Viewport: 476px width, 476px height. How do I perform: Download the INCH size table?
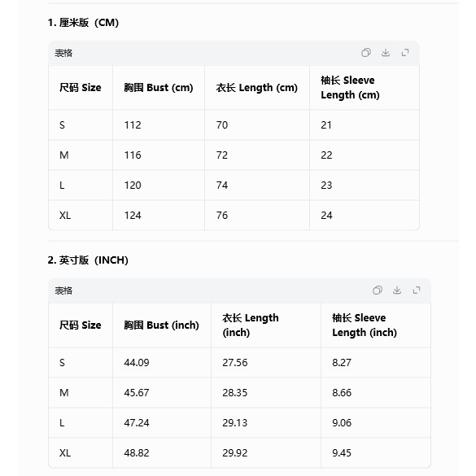coord(397,290)
